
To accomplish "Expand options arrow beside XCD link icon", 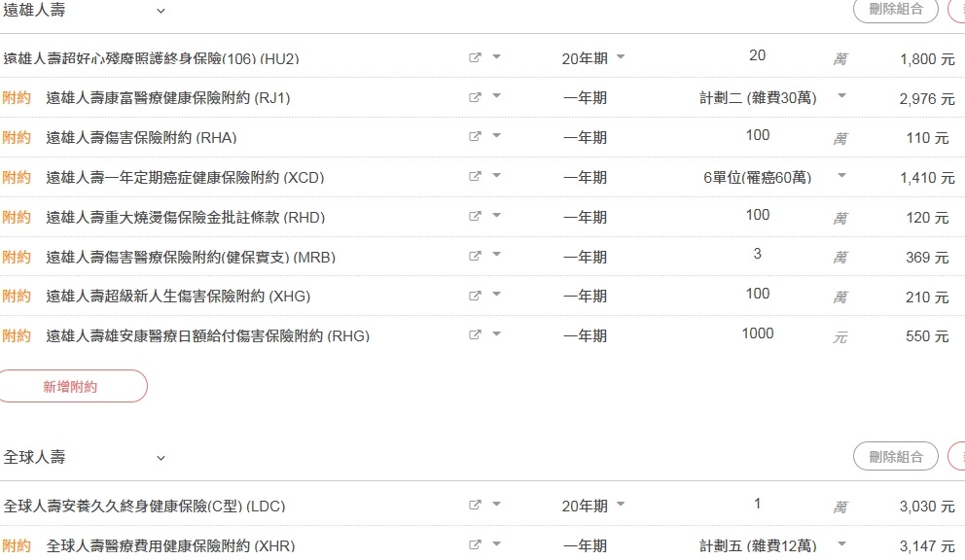I will click(x=497, y=175).
